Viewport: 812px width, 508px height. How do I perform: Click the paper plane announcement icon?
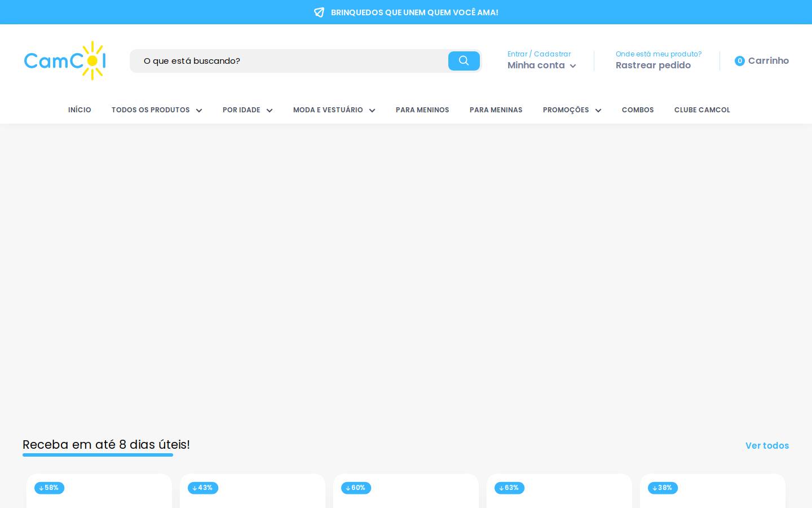point(319,12)
